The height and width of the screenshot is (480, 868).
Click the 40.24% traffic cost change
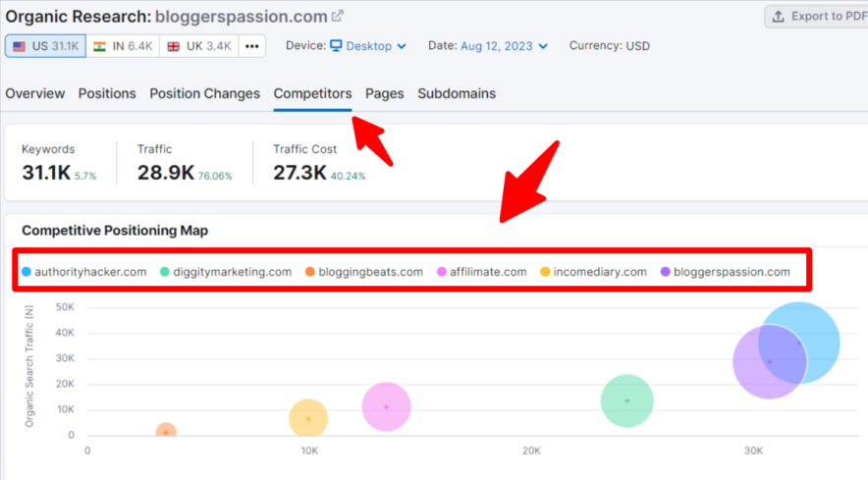coord(349,176)
